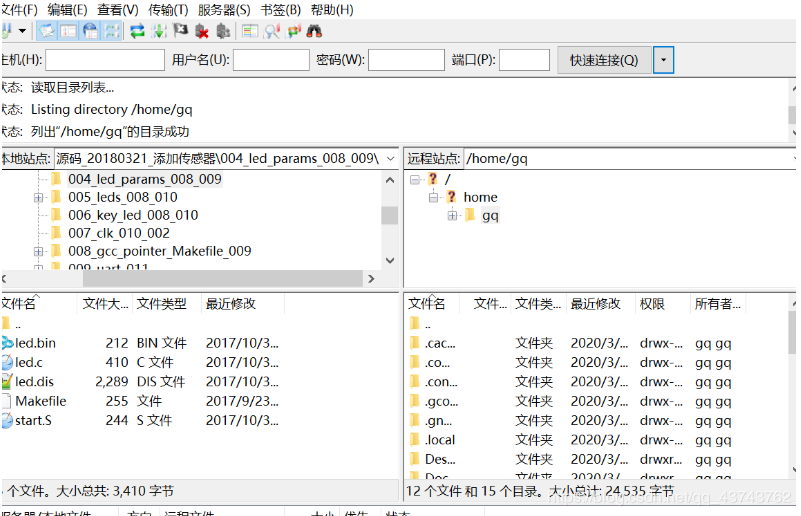801x516 pixels.
Task: Open the 帮助(H) menu
Action: coord(332,10)
